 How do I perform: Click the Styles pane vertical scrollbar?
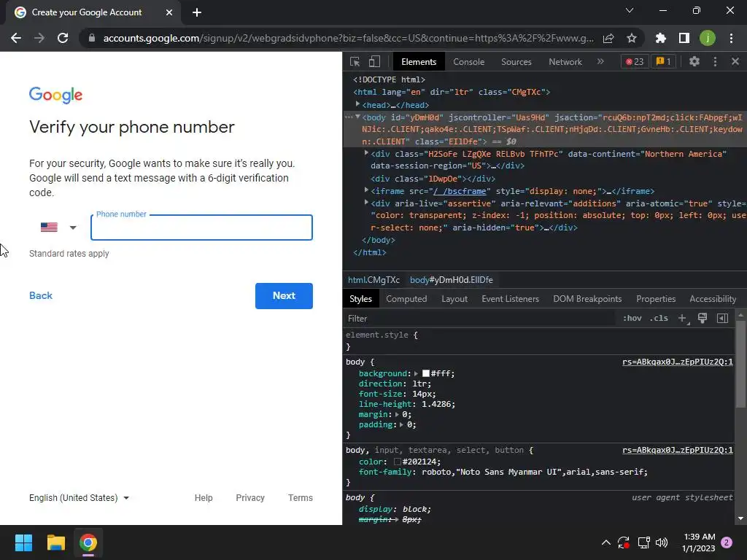740,365
